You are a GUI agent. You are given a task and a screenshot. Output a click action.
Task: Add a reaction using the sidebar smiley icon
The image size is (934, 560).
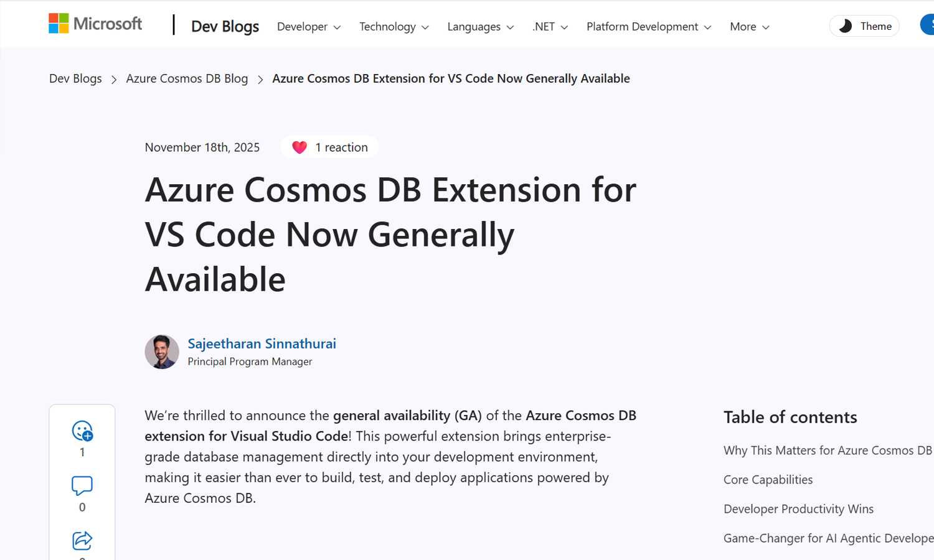[x=82, y=431]
